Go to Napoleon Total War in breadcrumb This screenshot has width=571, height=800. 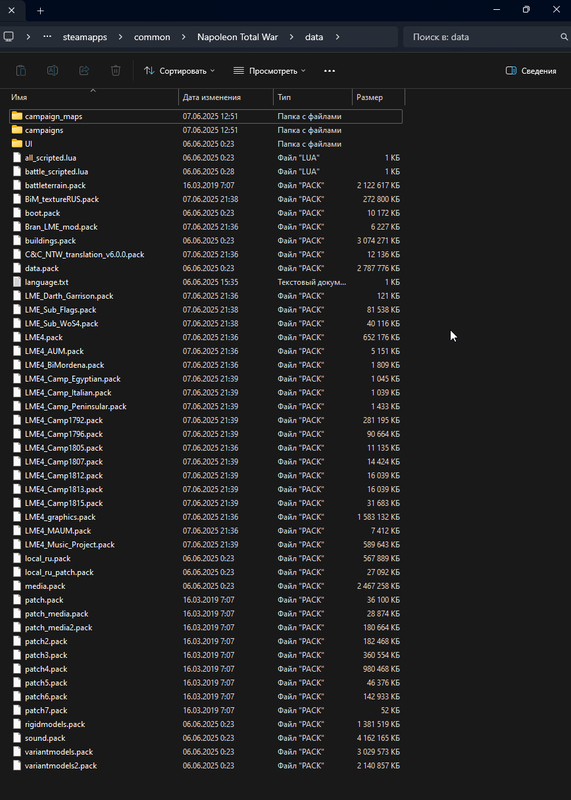pos(238,37)
